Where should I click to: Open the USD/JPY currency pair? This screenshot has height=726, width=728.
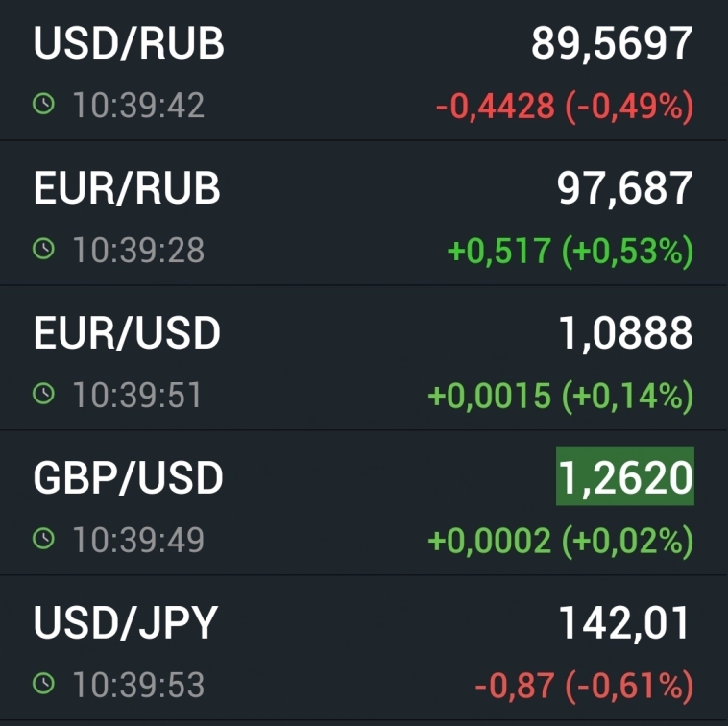(x=126, y=623)
